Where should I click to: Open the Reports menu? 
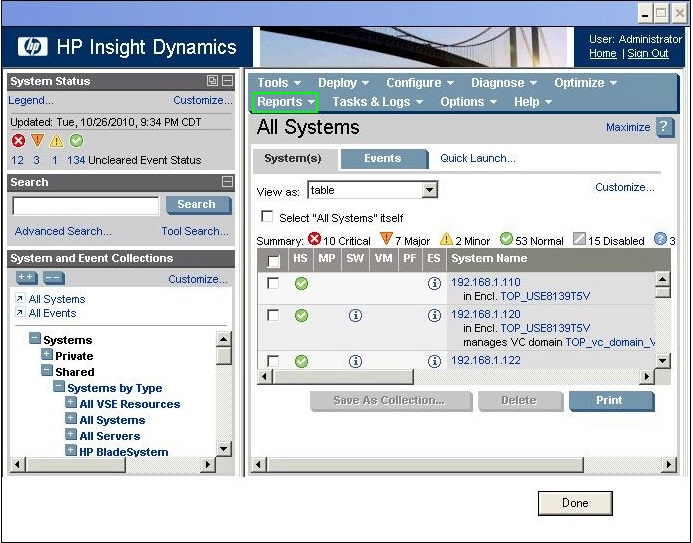click(285, 102)
